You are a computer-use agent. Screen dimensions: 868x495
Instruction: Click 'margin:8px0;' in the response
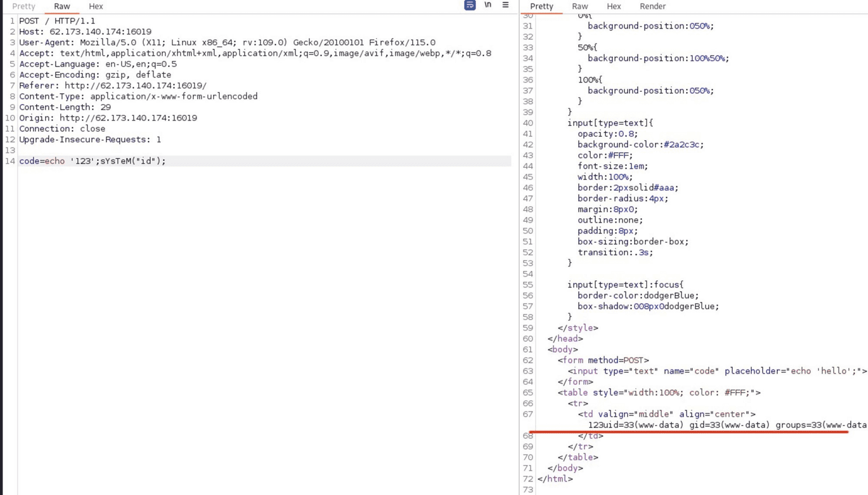point(608,210)
